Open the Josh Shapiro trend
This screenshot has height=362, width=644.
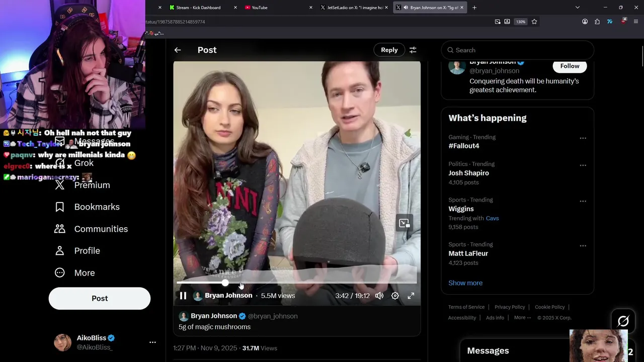coord(468,173)
